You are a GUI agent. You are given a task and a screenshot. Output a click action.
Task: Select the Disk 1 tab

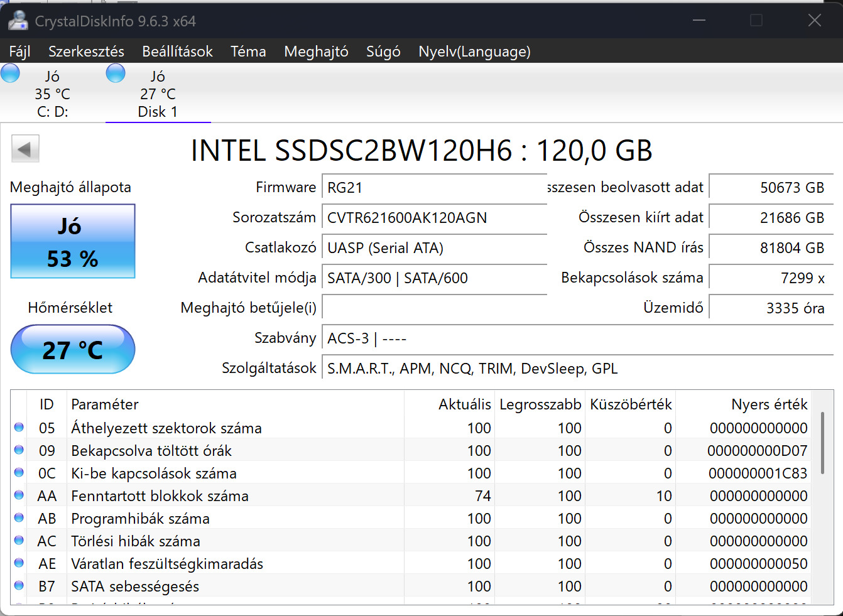[158, 94]
